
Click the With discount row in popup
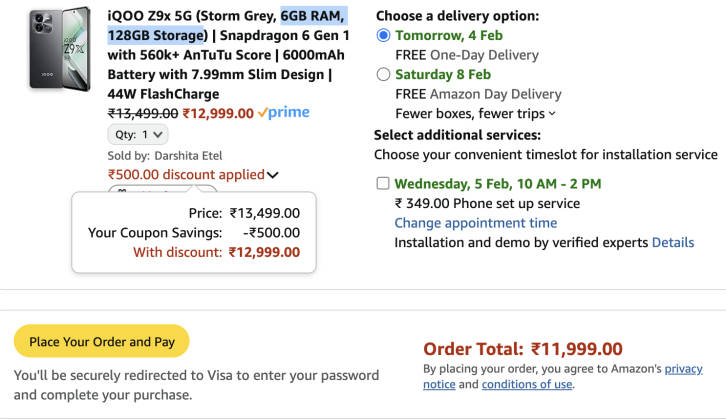click(216, 252)
